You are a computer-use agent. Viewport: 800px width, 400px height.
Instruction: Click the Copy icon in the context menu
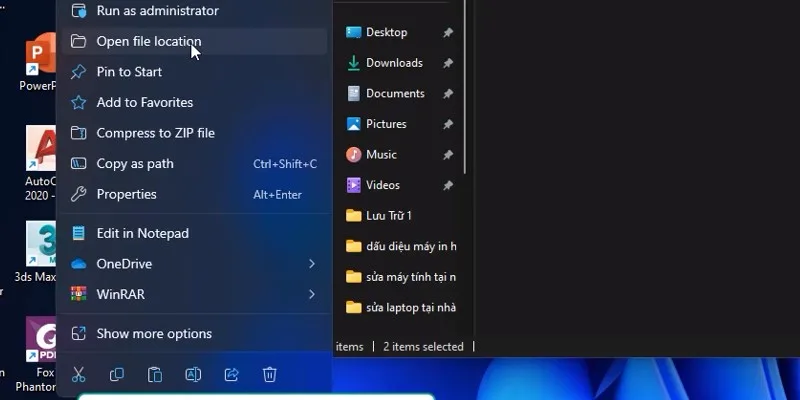click(116, 374)
